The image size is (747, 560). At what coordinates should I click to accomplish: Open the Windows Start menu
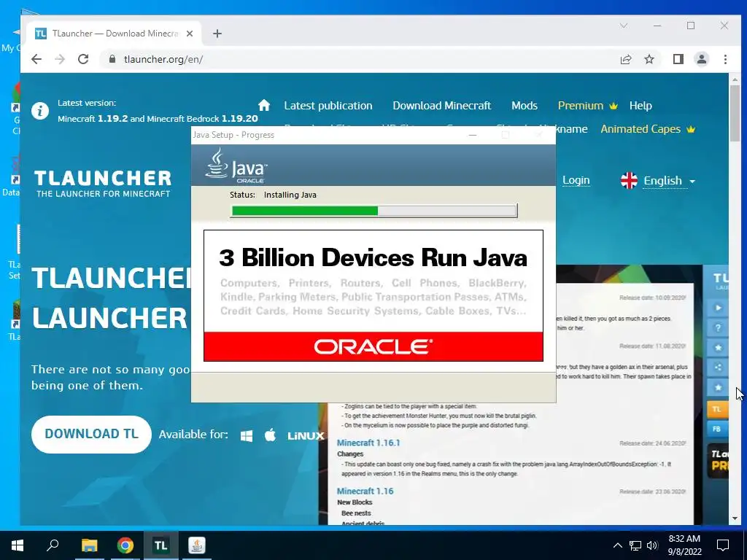point(18,545)
